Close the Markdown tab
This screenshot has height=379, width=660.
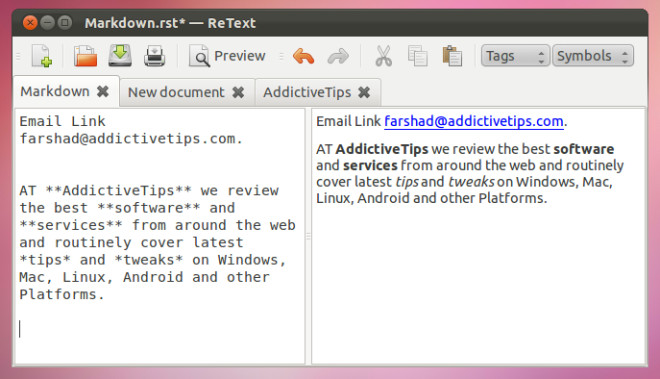(x=103, y=91)
